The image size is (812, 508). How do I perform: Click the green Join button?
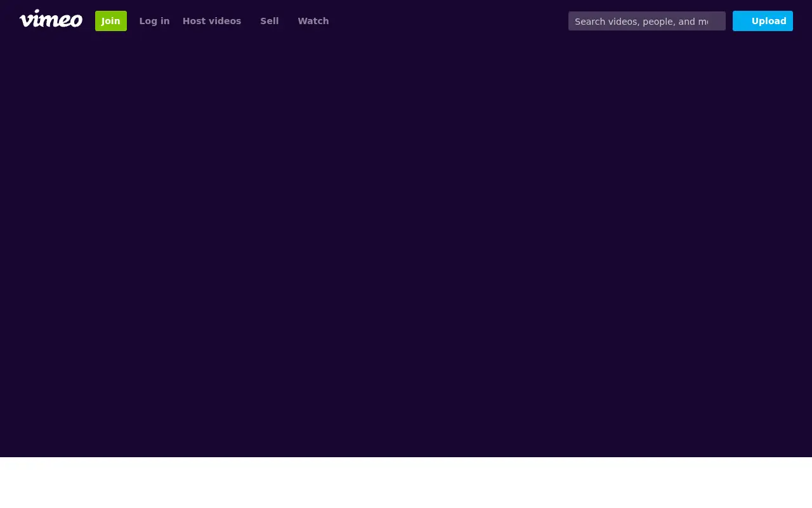point(111,21)
